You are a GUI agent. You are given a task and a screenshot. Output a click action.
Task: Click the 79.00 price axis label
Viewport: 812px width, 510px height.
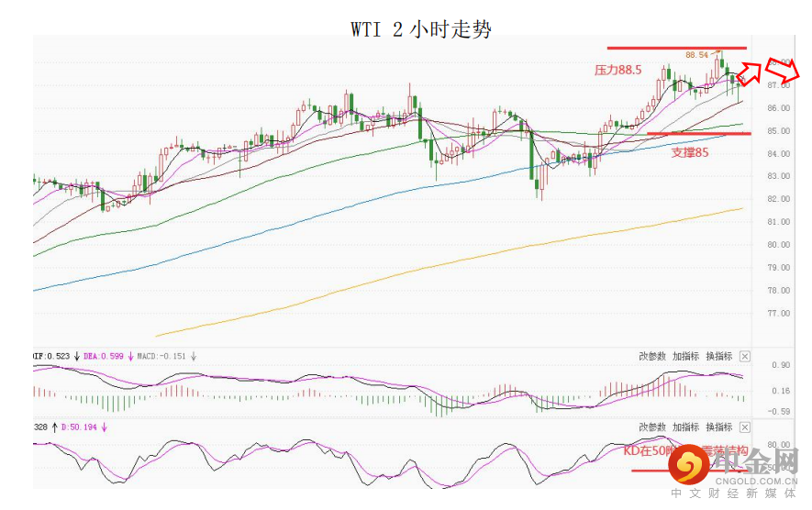point(778,268)
